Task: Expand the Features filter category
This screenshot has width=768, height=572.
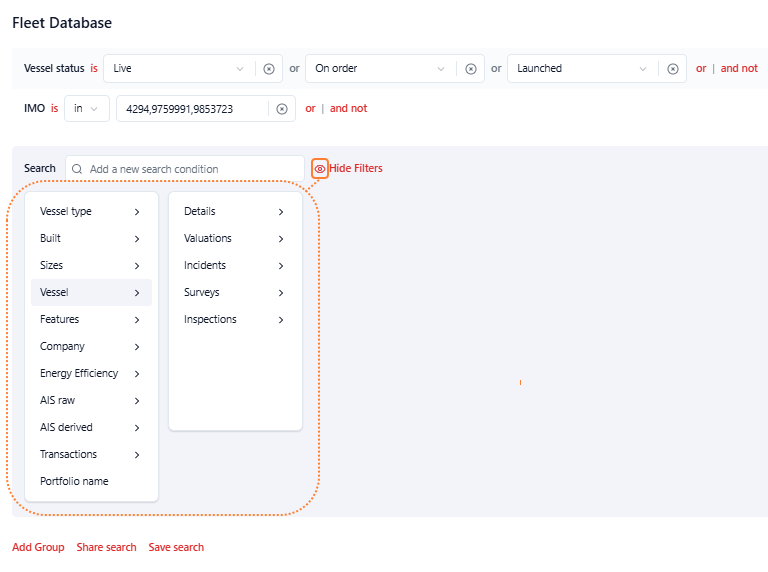Action: point(91,319)
